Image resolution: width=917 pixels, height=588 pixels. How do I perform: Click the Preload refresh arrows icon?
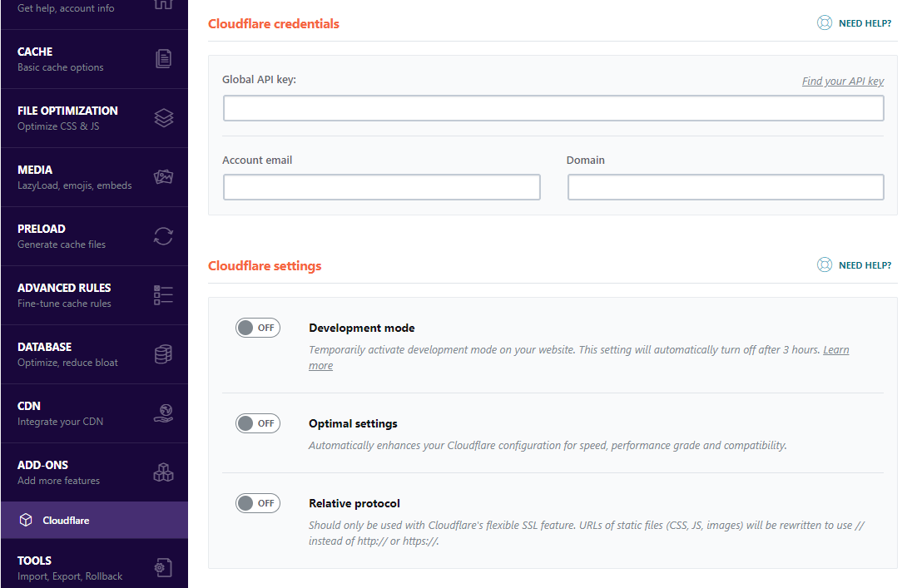click(x=164, y=236)
